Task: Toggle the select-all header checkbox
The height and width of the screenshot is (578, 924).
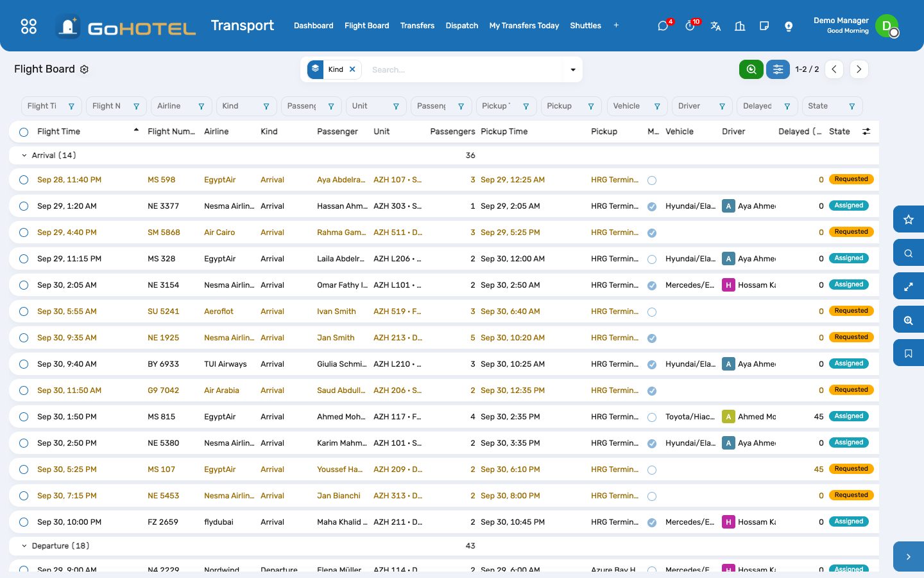Action: tap(24, 132)
